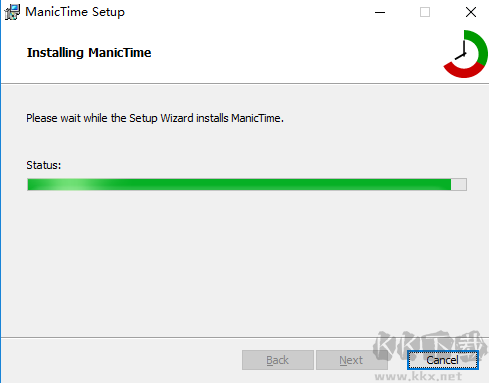
Task: Click the installer icon in the title bar
Action: coord(12,12)
